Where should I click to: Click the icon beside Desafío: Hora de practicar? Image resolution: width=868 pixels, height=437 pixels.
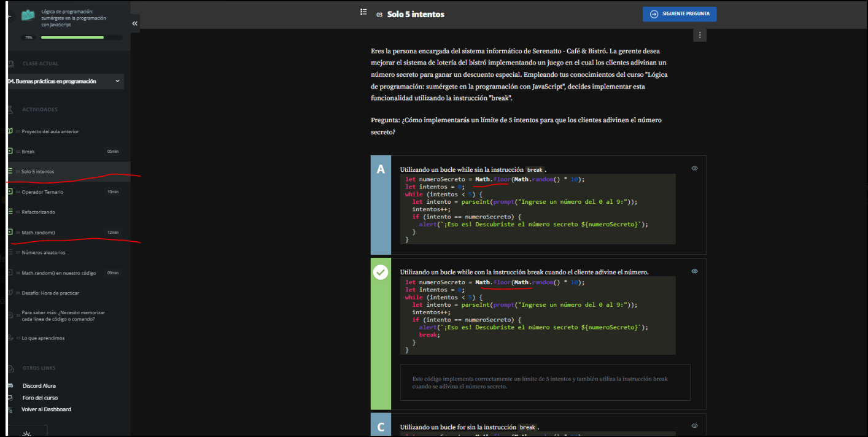tap(10, 293)
